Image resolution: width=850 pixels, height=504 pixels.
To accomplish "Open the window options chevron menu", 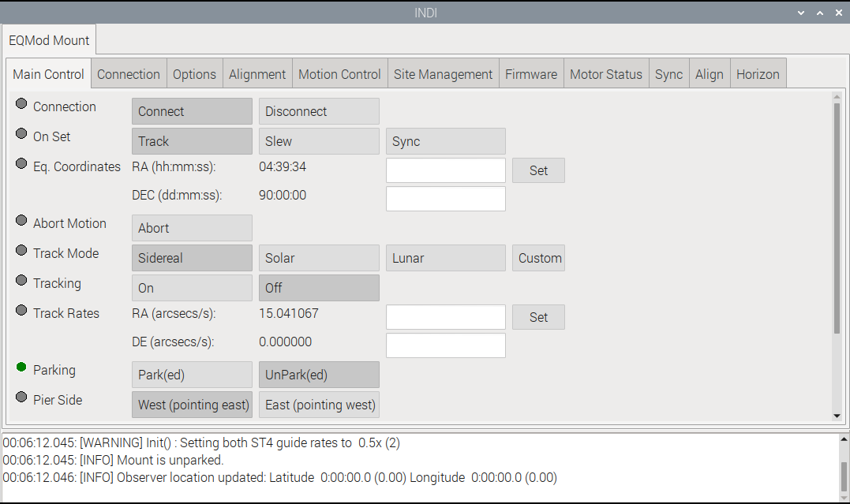I will 800,13.
